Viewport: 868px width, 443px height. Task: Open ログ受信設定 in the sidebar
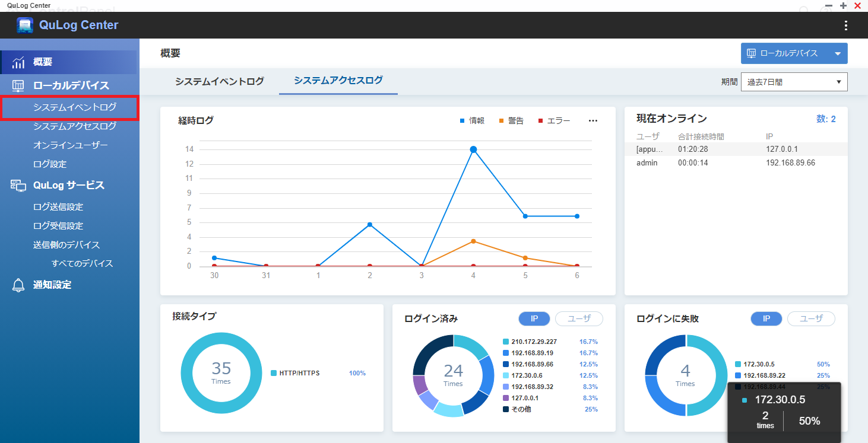pyautogui.click(x=58, y=226)
